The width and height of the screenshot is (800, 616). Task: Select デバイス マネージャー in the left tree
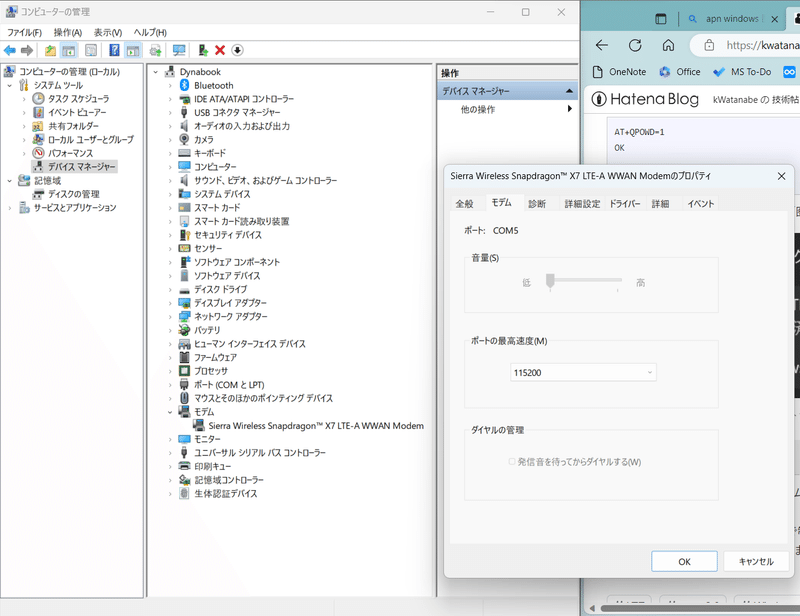click(x=81, y=166)
